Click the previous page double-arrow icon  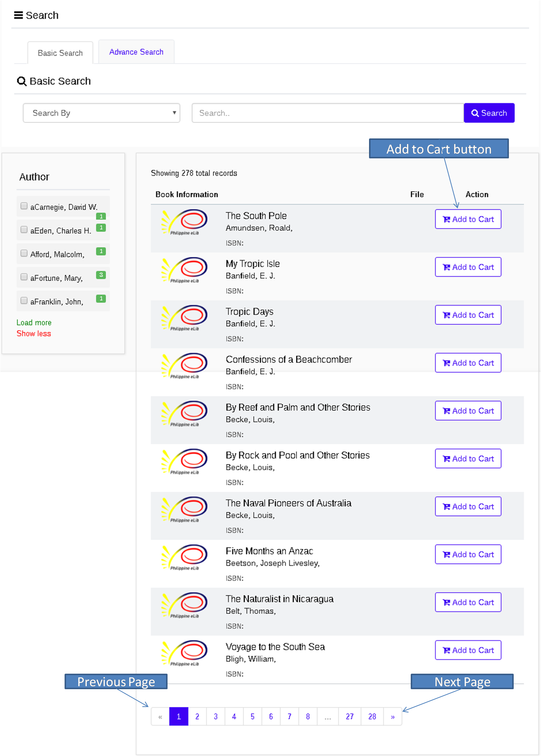point(160,717)
